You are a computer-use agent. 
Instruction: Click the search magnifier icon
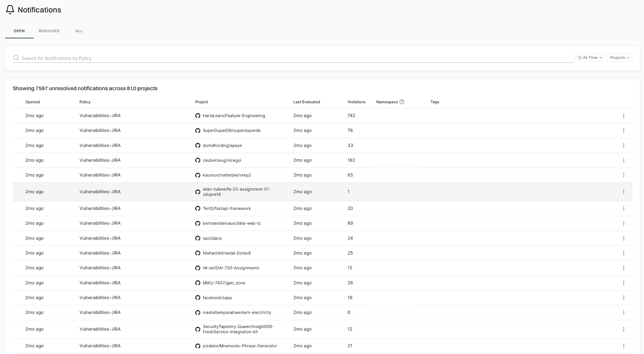[x=16, y=58]
